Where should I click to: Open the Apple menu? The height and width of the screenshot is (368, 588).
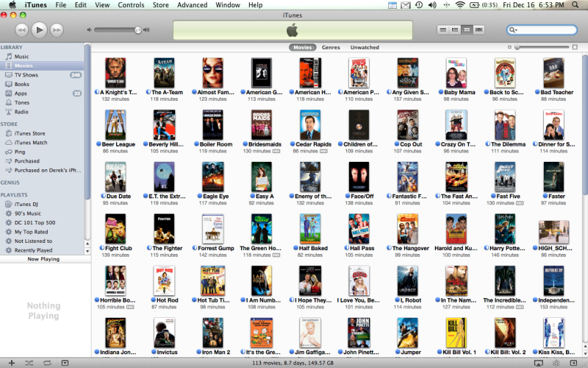[12, 5]
